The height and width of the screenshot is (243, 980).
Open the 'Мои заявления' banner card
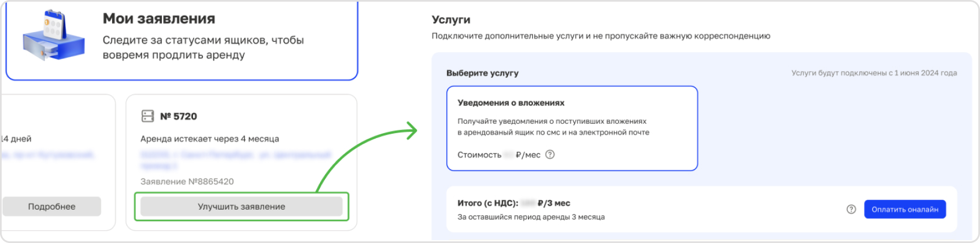tap(182, 40)
